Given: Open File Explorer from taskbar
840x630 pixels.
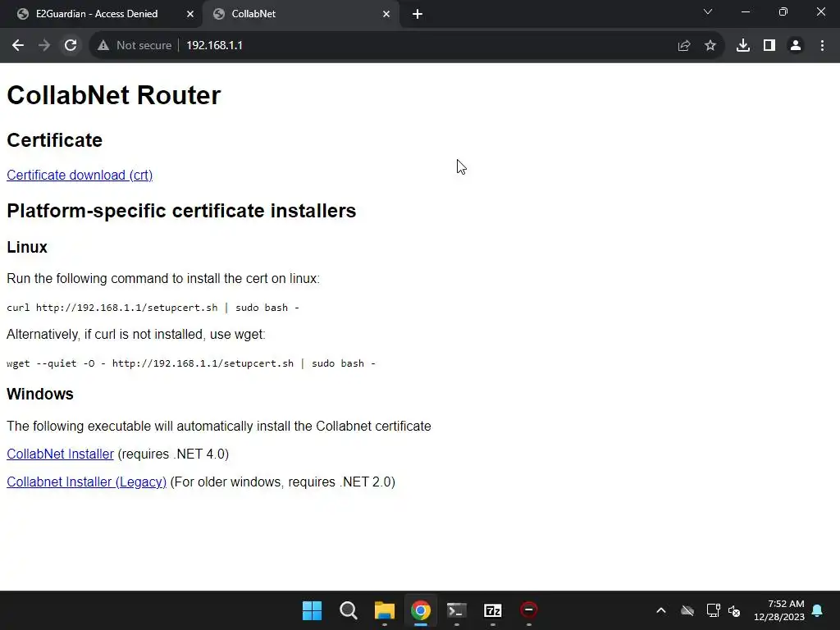Looking at the screenshot, I should pyautogui.click(x=385, y=610).
